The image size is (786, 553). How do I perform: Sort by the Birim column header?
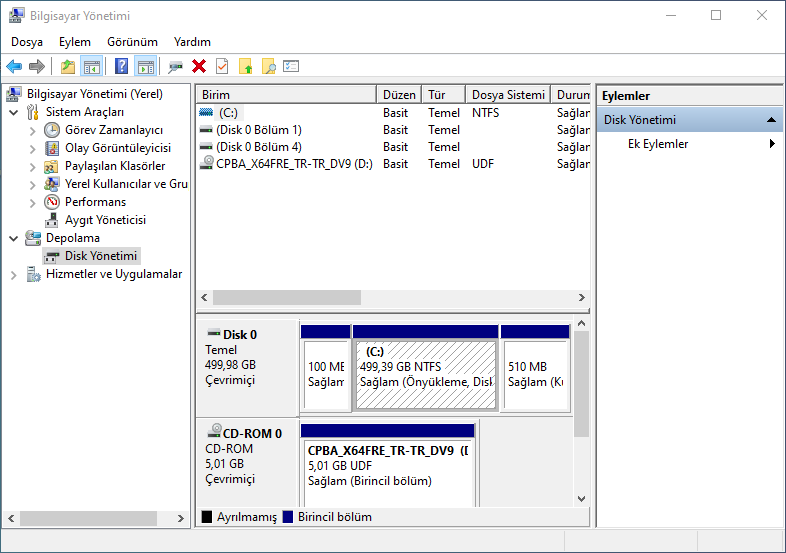click(x=286, y=95)
